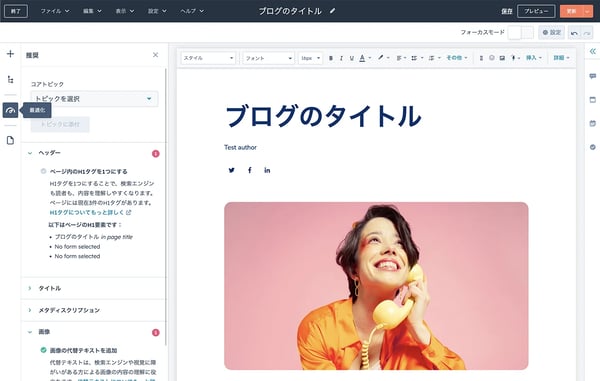Select the featured image of woman with phone

[376, 286]
